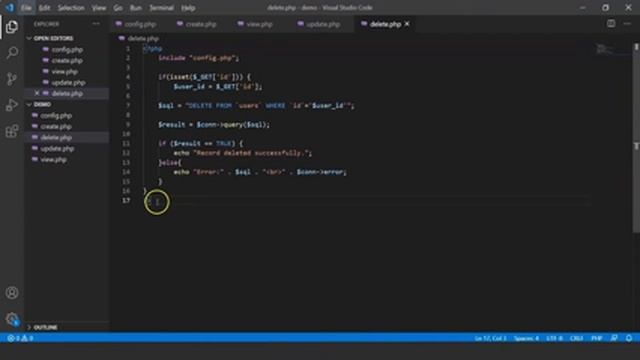The image size is (640, 360).
Task: Change Spaces indentation setting in status bar
Action: pos(526,338)
